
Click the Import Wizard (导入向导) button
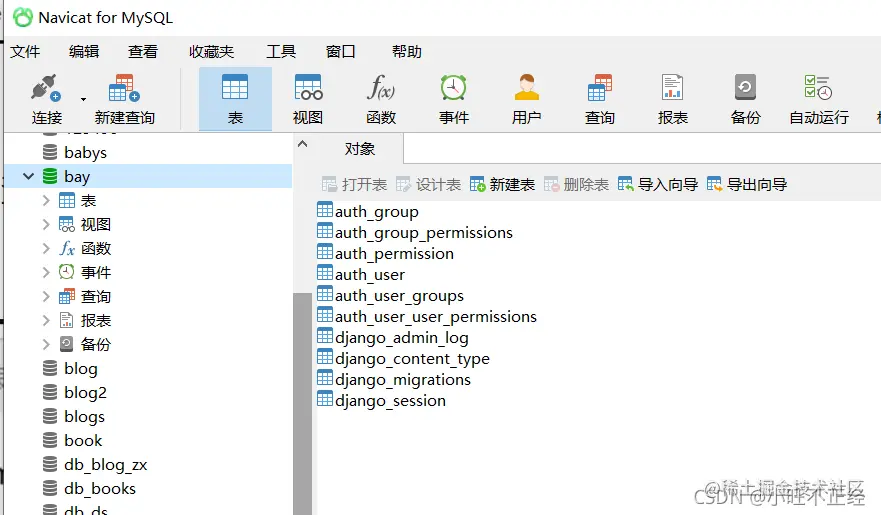click(657, 184)
